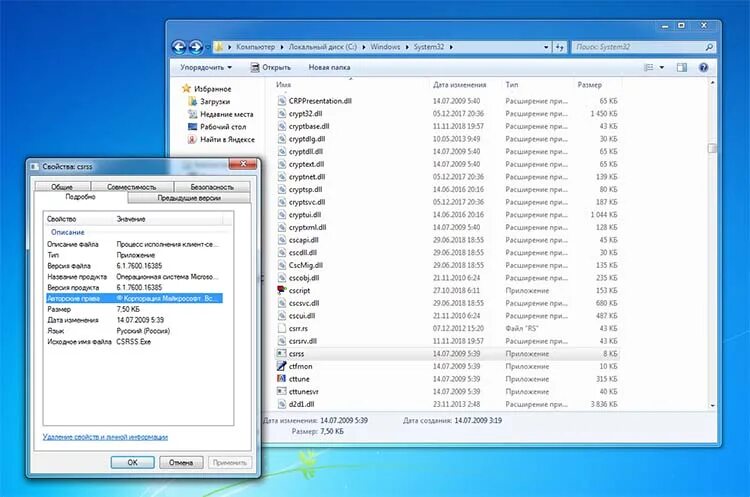Viewport: 750px width, 497px height.
Task: Expand the address bar history dropdown
Action: pos(546,47)
